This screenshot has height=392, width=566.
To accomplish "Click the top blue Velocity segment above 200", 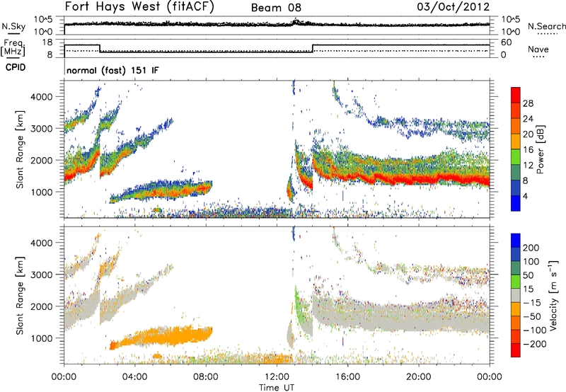I will 516,241.
